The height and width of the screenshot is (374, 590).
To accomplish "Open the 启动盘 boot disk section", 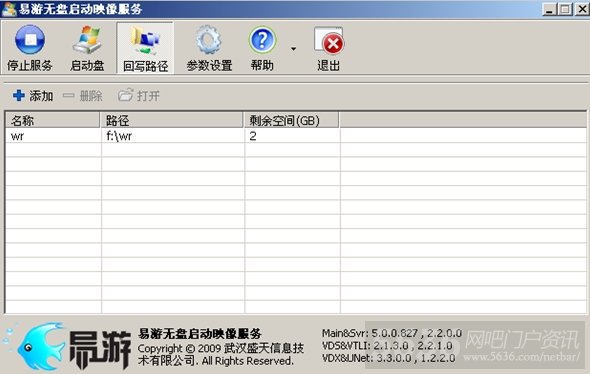I will pyautogui.click(x=87, y=48).
